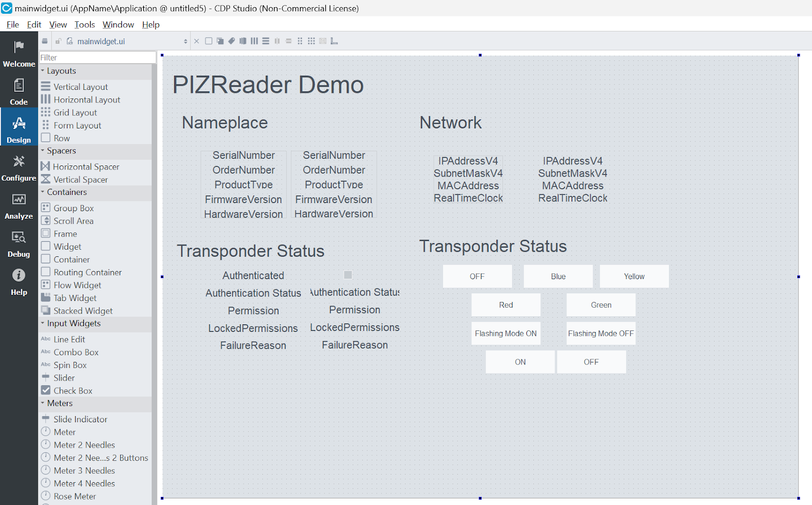Screen dimensions: 812x505
Task: Apply Lay Out in a Form Layout
Action: coord(300,41)
